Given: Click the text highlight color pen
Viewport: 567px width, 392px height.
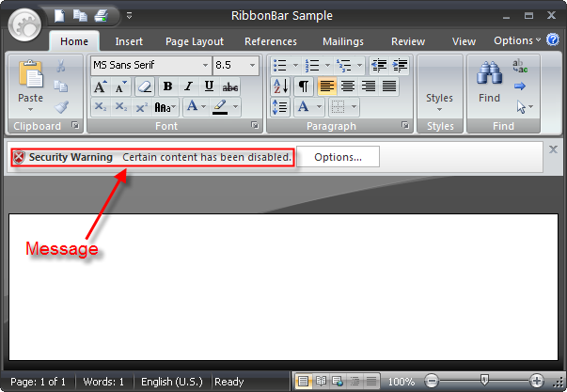Looking at the screenshot, I should pos(220,106).
